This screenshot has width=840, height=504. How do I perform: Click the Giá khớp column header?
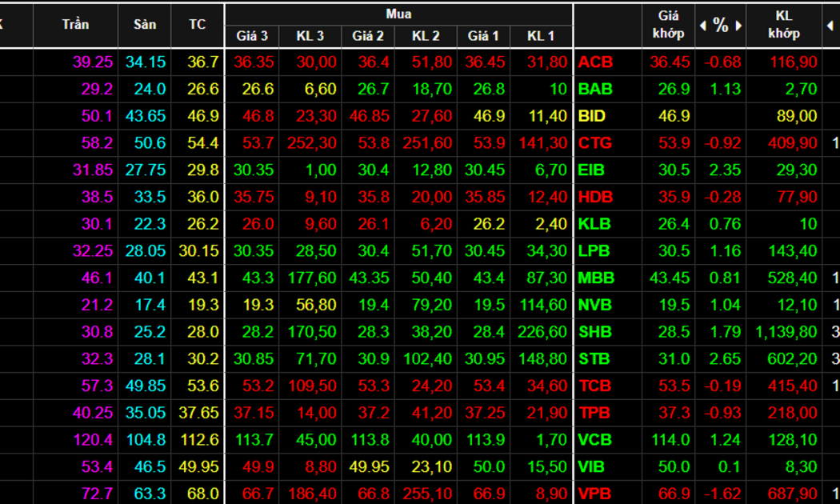tap(669, 25)
